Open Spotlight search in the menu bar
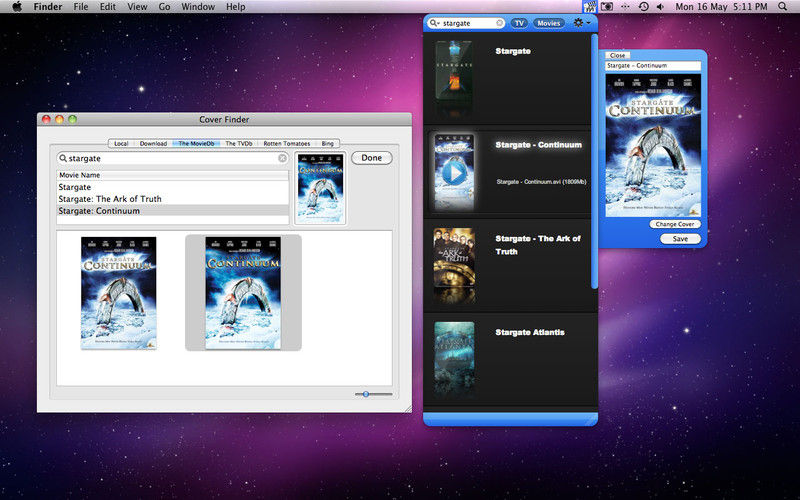Viewport: 800px width, 500px height. 782,7
